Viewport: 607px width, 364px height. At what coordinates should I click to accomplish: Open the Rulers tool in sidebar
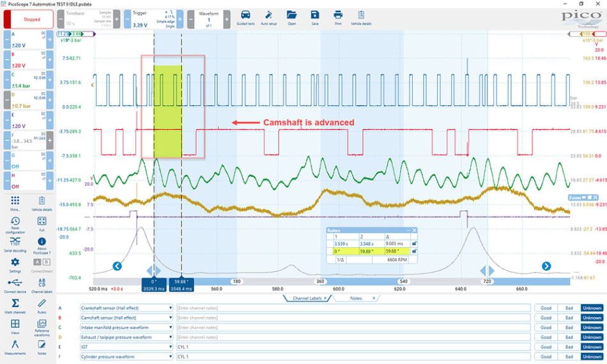42,305
